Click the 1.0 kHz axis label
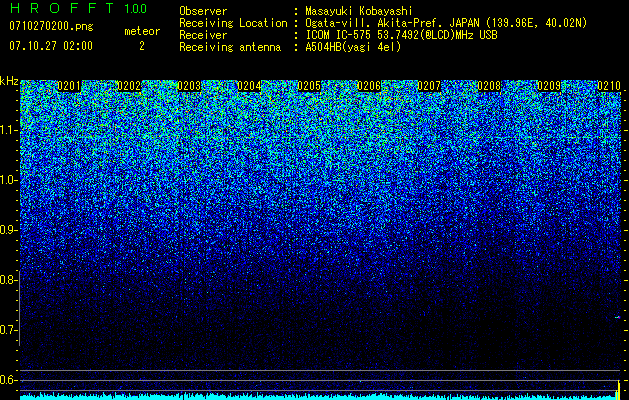Viewport: 629px width, 400px height. pos(7,180)
